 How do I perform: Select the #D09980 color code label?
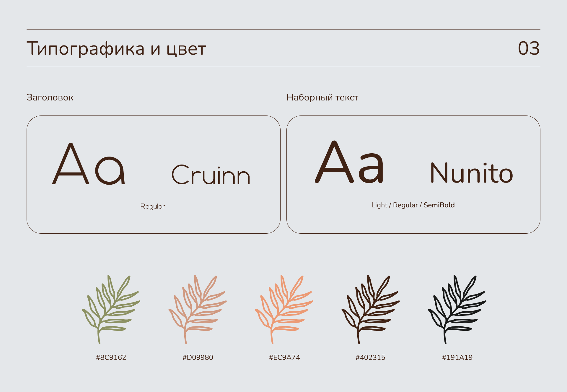[x=198, y=357]
